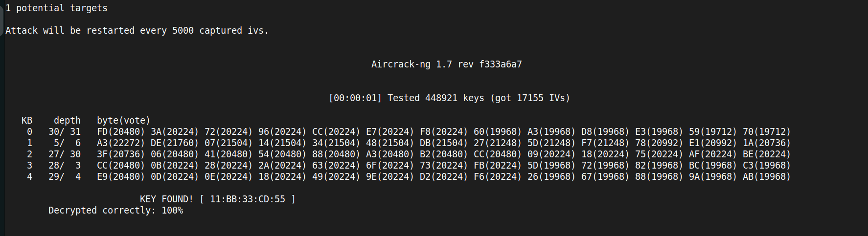The height and width of the screenshot is (236, 868).
Task: Click the found key 11:BB:33:CD:55
Action: point(247,199)
